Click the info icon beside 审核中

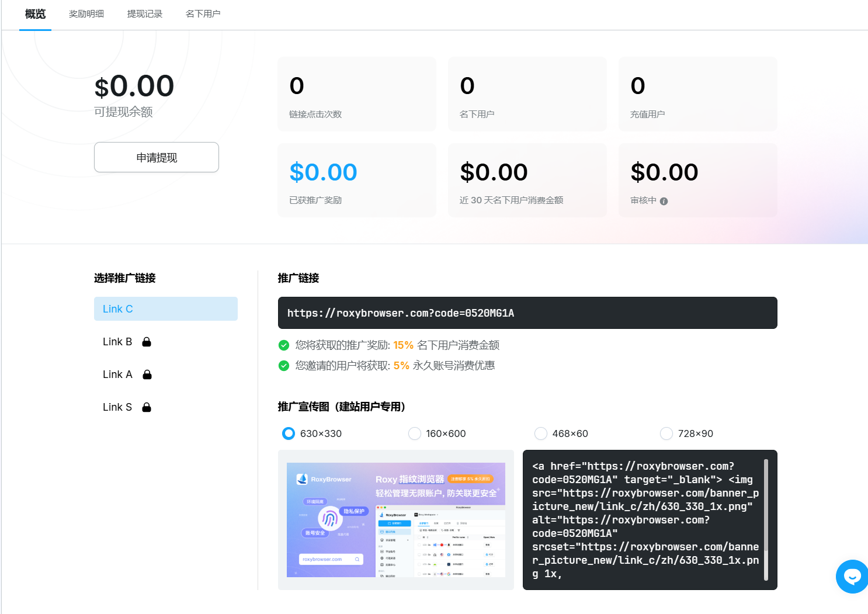pyautogui.click(x=664, y=201)
